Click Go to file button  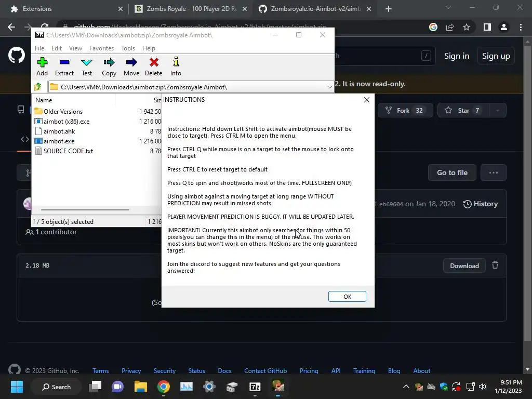tap(452, 172)
